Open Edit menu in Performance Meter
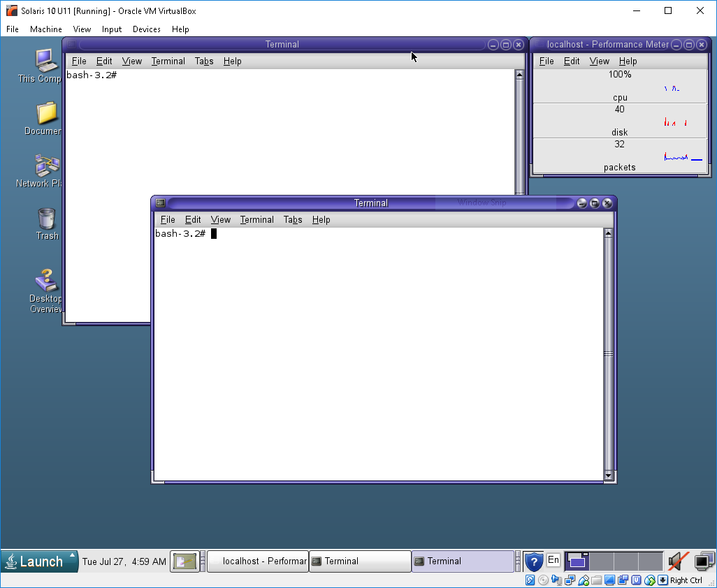This screenshot has height=588, width=717. point(571,61)
